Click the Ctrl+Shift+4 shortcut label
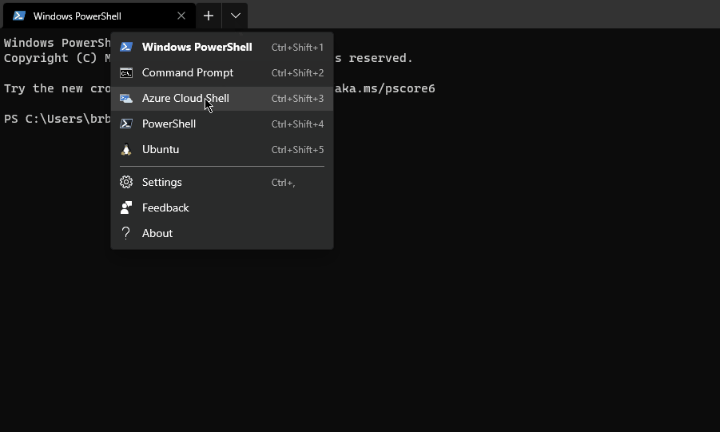Image resolution: width=720 pixels, height=432 pixels. click(298, 124)
